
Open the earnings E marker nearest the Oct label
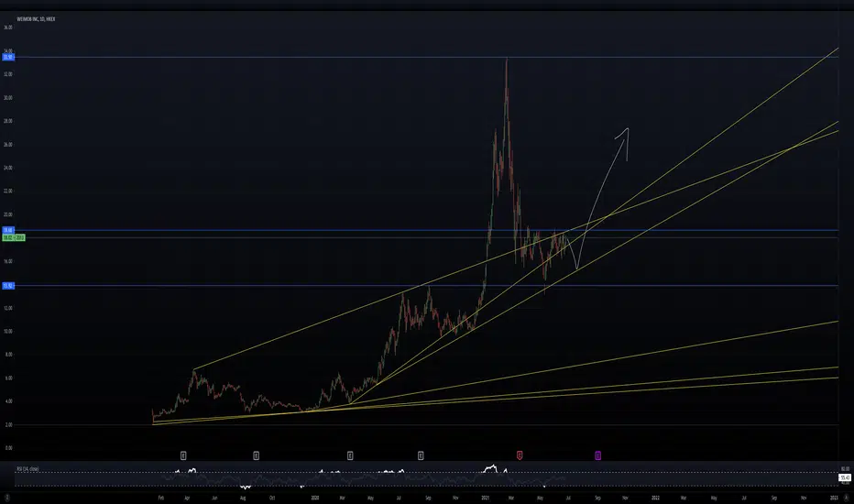[256, 455]
